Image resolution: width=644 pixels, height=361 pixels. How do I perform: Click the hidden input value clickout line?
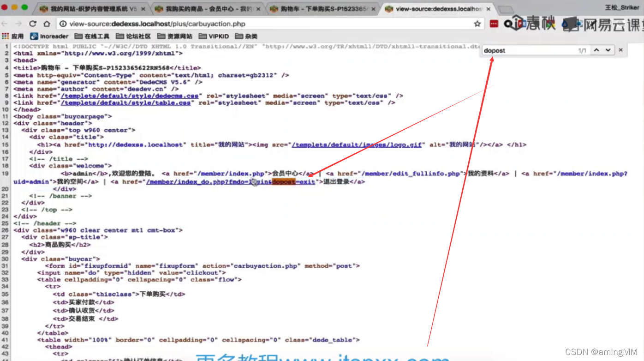[x=131, y=273]
